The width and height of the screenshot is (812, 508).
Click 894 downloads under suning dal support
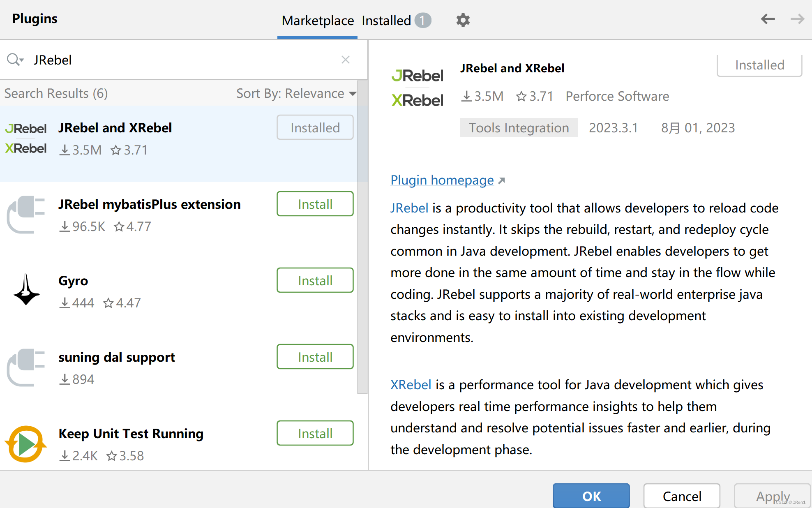[77, 379]
